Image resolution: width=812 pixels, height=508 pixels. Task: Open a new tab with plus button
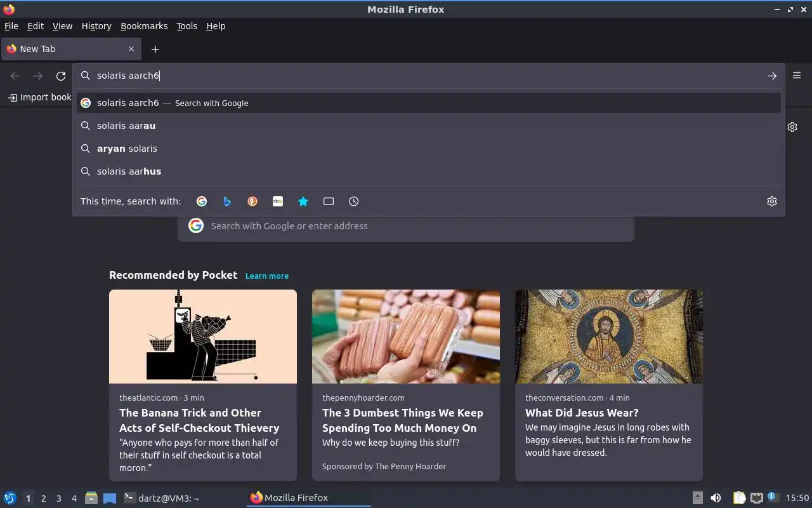pyautogui.click(x=155, y=49)
